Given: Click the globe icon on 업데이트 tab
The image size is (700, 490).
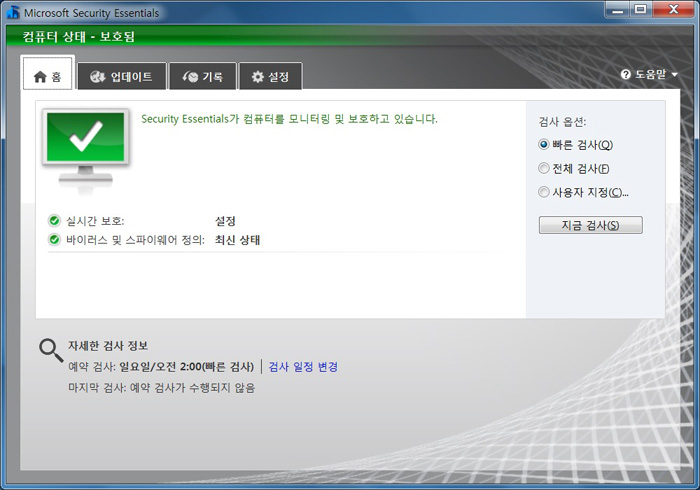Looking at the screenshot, I should [98, 76].
